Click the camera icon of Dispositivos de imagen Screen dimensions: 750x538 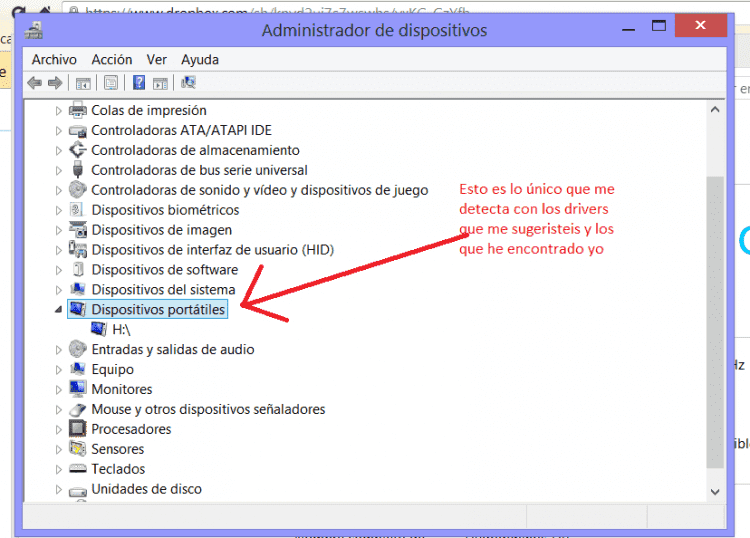77,230
